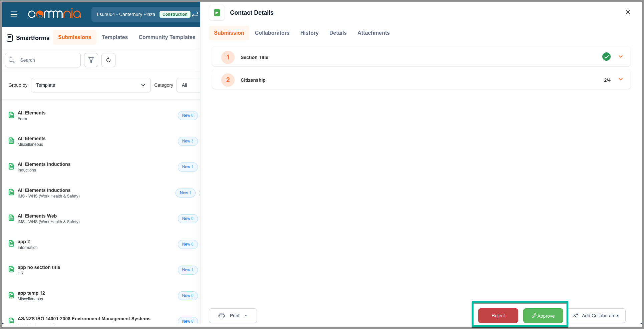Click the section number 1 badge
The height and width of the screenshot is (329, 644).
tap(228, 57)
